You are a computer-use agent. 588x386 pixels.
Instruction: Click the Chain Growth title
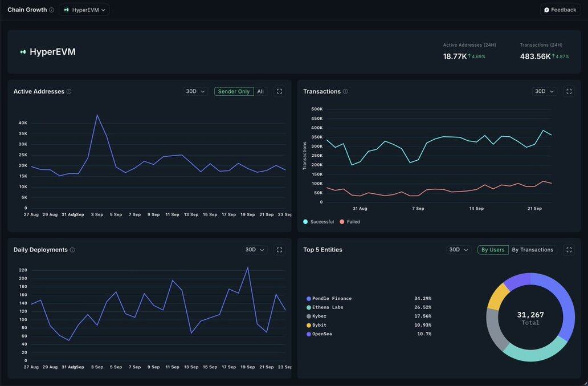tap(27, 10)
